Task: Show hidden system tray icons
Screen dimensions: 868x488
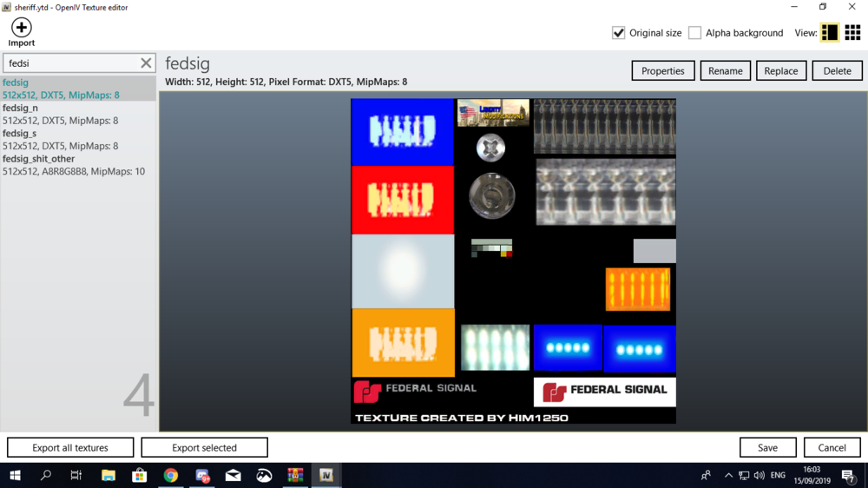Action: 728,475
